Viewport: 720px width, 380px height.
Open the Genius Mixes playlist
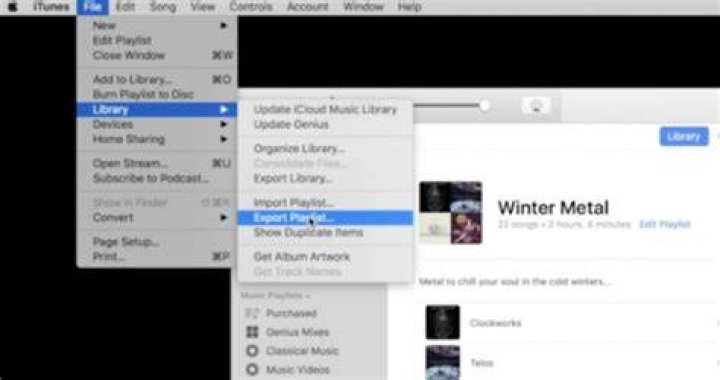tap(298, 332)
